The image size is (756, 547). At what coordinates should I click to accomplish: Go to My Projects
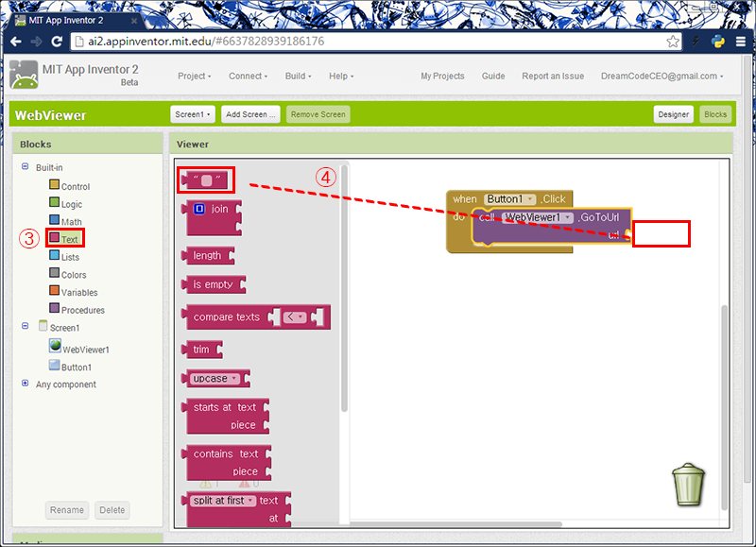click(442, 77)
